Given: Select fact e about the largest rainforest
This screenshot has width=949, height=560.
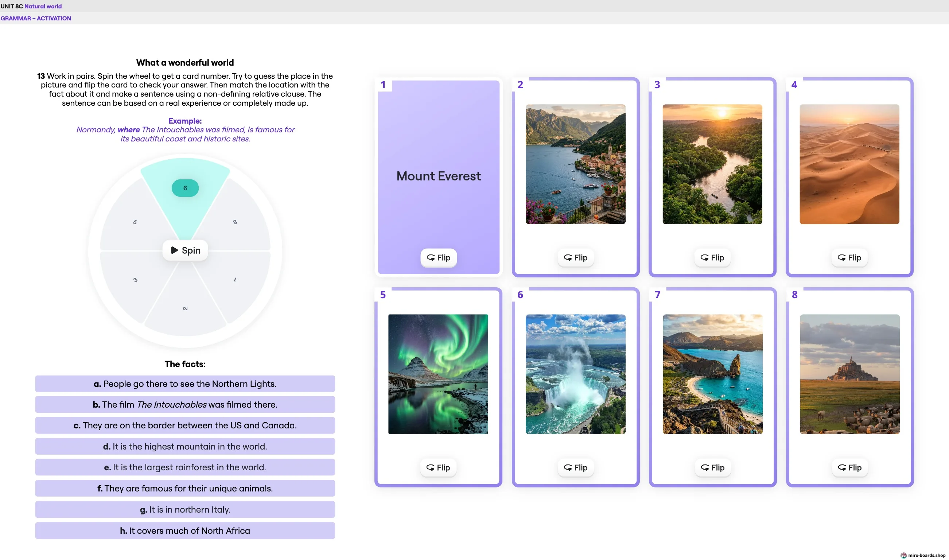Looking at the screenshot, I should (x=185, y=467).
